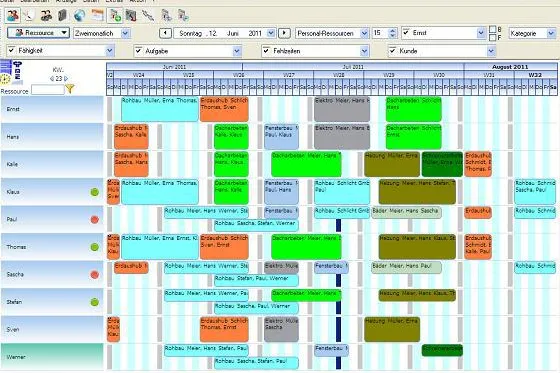Open the globe icon in the toolbar
The image size is (560, 373).
click(79, 15)
